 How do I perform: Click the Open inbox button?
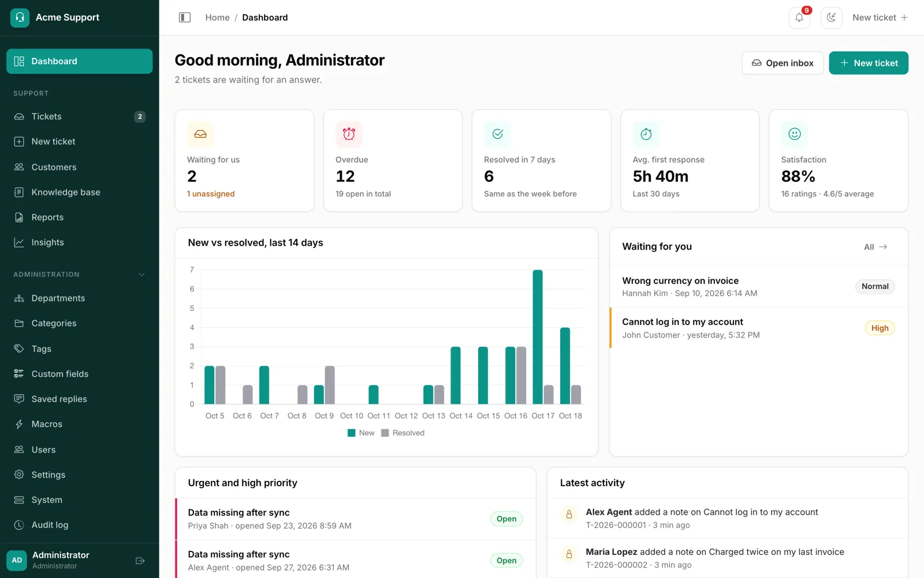(x=783, y=63)
